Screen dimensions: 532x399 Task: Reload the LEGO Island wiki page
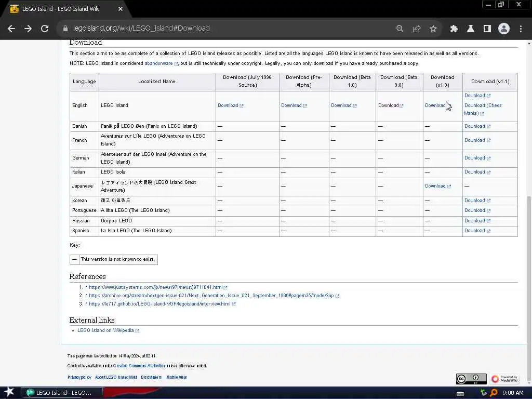[45, 29]
